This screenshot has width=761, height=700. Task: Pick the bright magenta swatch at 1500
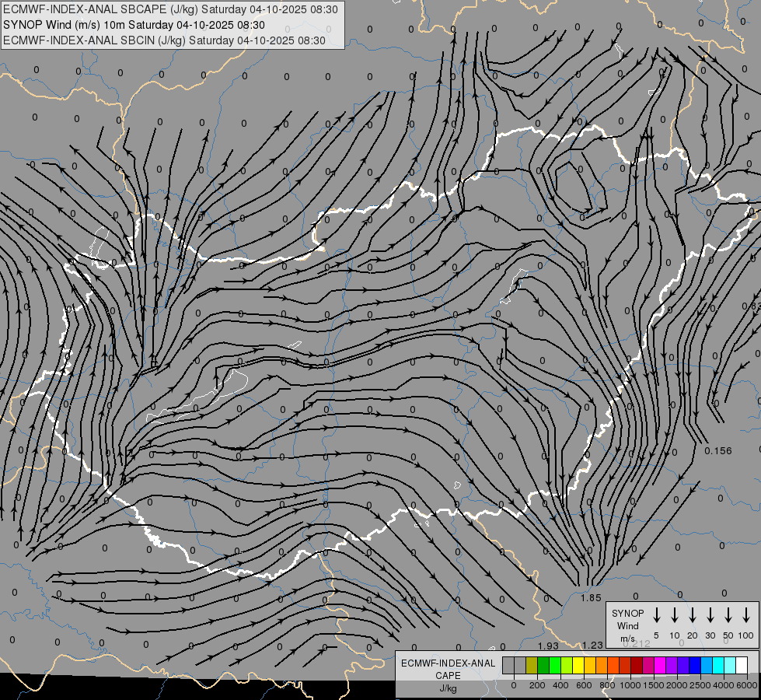(660, 665)
